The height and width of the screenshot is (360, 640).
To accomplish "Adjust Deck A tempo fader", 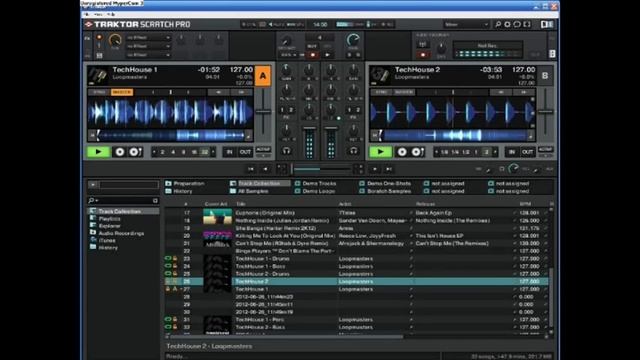I will (x=263, y=111).
